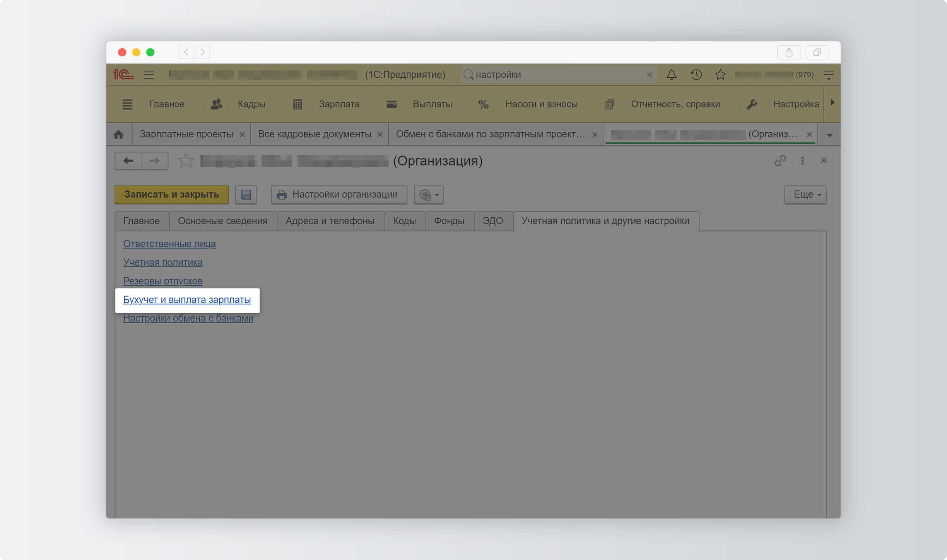Open favorites star in top bar
Image resolution: width=947 pixels, height=560 pixels.
click(x=720, y=75)
